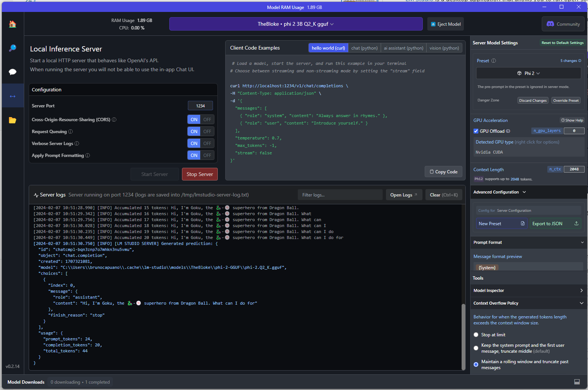The height and width of the screenshot is (390, 588).
Task: Open the model Search page in sidebar
Action: tap(13, 48)
